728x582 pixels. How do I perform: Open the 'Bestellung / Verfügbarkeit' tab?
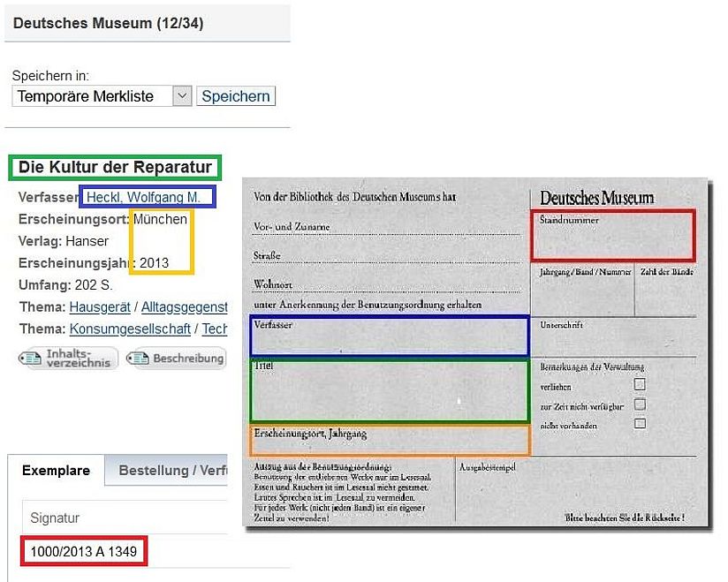click(173, 471)
